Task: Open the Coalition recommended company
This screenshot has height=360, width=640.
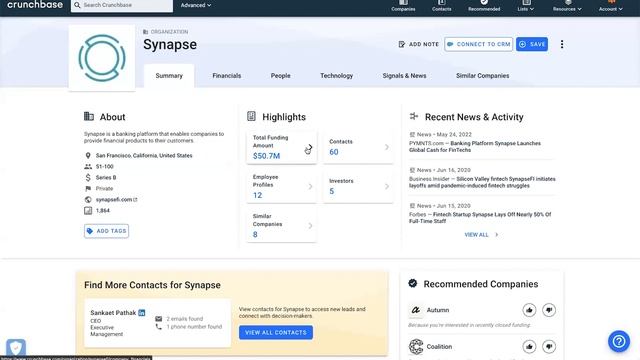Action: point(439,347)
